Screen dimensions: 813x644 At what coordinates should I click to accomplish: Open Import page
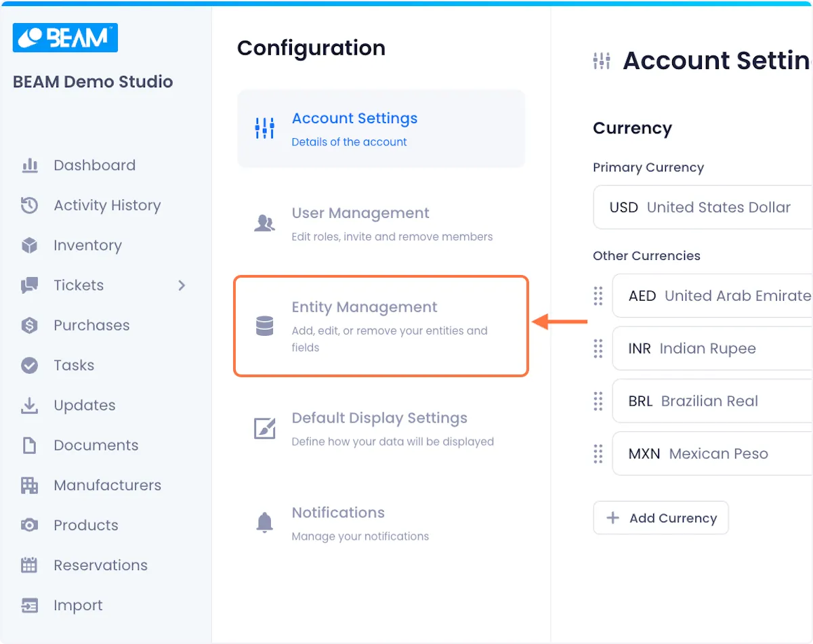pos(78,605)
